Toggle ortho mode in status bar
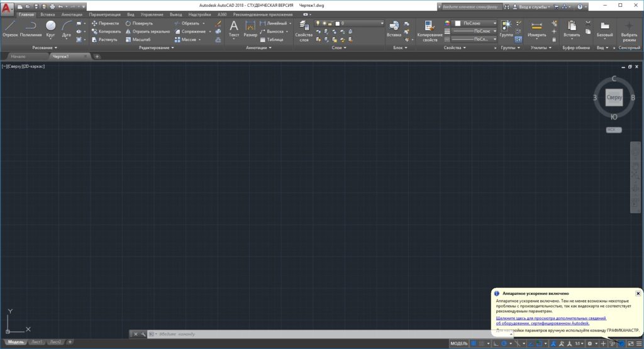This screenshot has width=644, height=349. tap(496, 343)
